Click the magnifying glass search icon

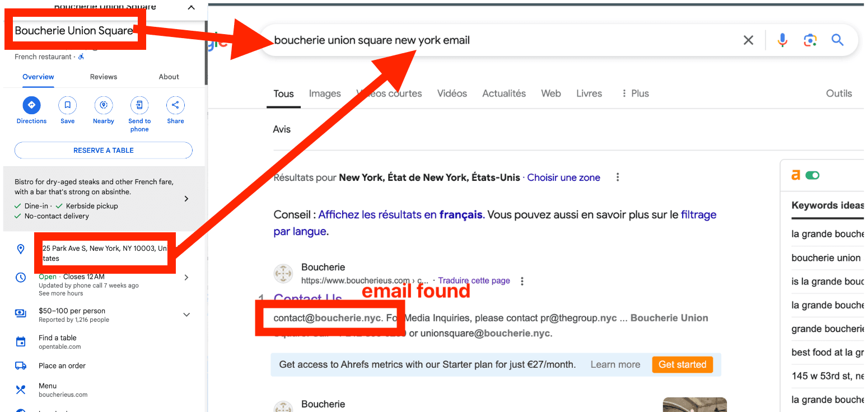tap(837, 40)
